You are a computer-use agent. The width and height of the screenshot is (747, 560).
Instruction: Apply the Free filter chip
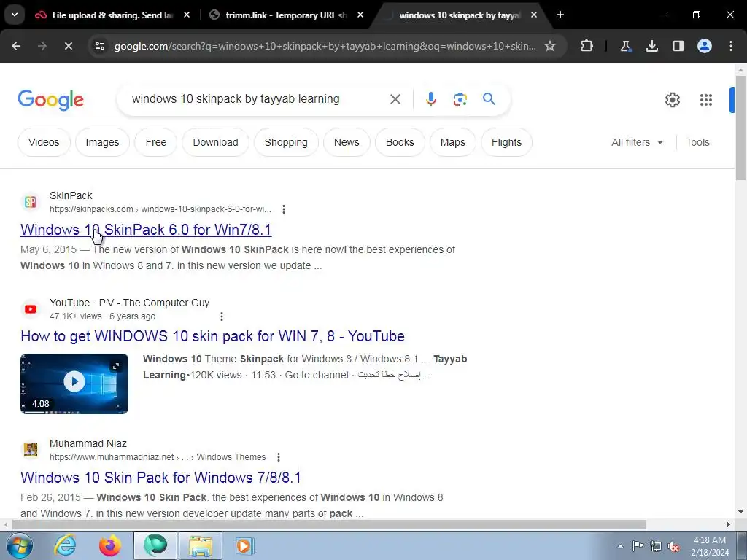[x=156, y=142]
